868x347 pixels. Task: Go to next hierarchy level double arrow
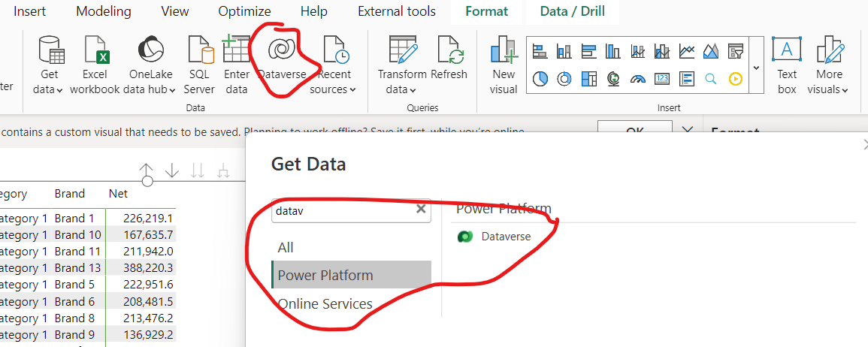point(197,170)
